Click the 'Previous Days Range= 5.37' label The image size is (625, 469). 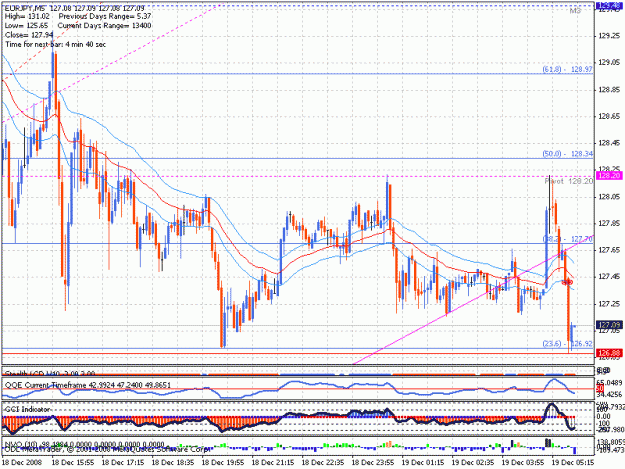[x=105, y=17]
